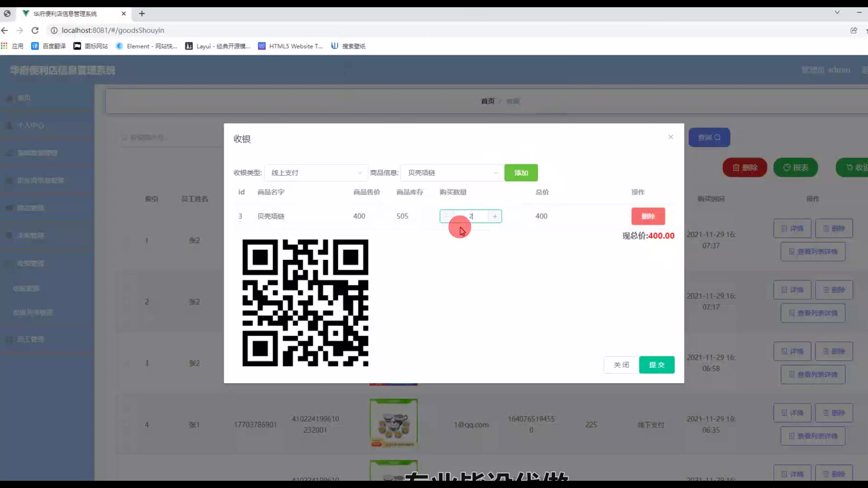
Task: Click the purchase quantity input field
Action: pyautogui.click(x=471, y=216)
